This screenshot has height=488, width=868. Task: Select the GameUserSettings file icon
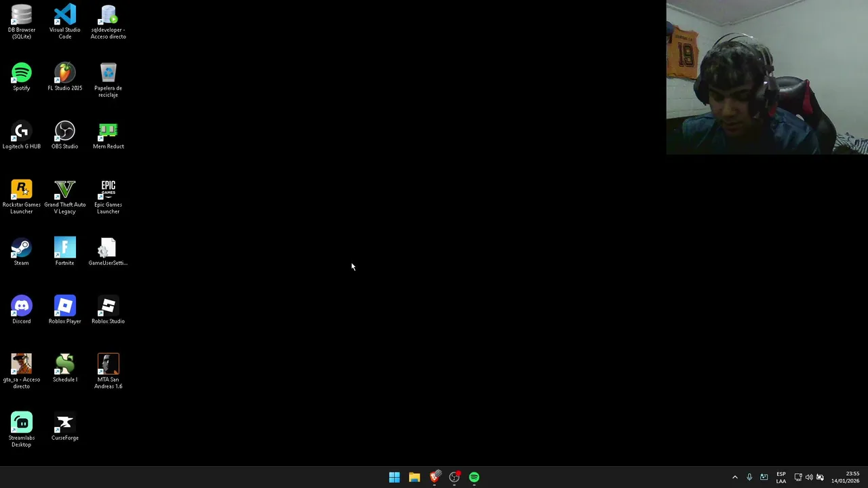click(x=108, y=252)
